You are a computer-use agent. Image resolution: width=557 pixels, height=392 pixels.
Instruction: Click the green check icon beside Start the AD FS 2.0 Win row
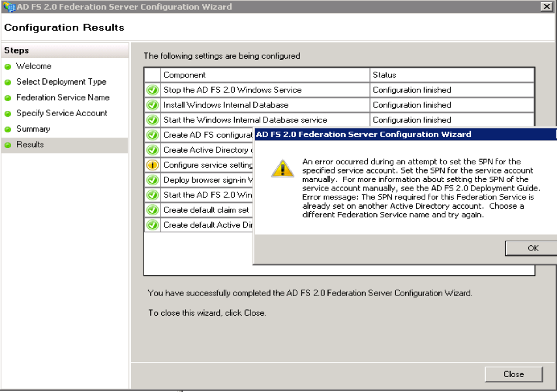coord(153,195)
